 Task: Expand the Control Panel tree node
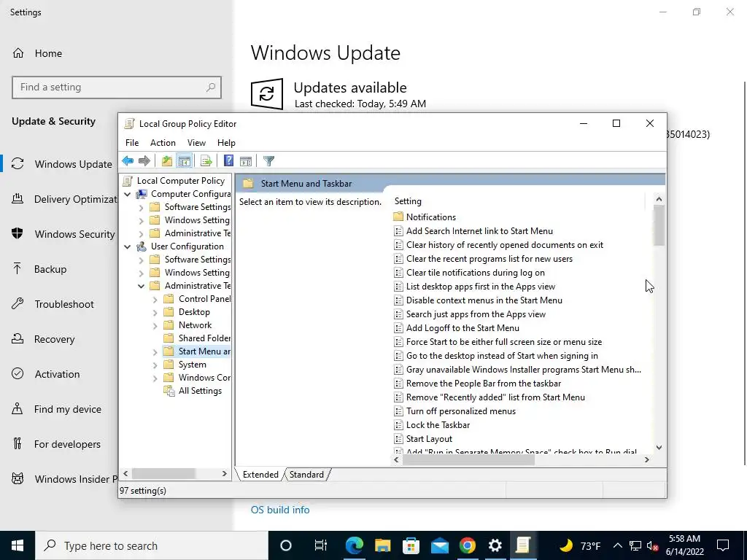tap(155, 300)
